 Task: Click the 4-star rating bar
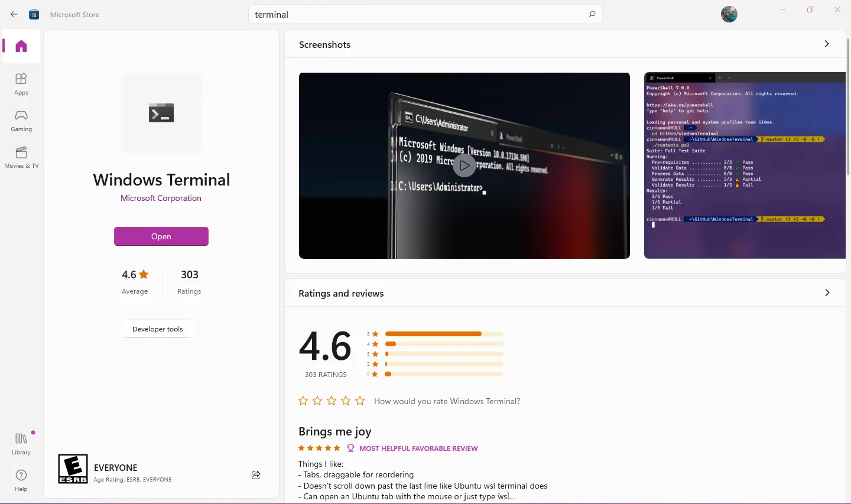click(444, 344)
